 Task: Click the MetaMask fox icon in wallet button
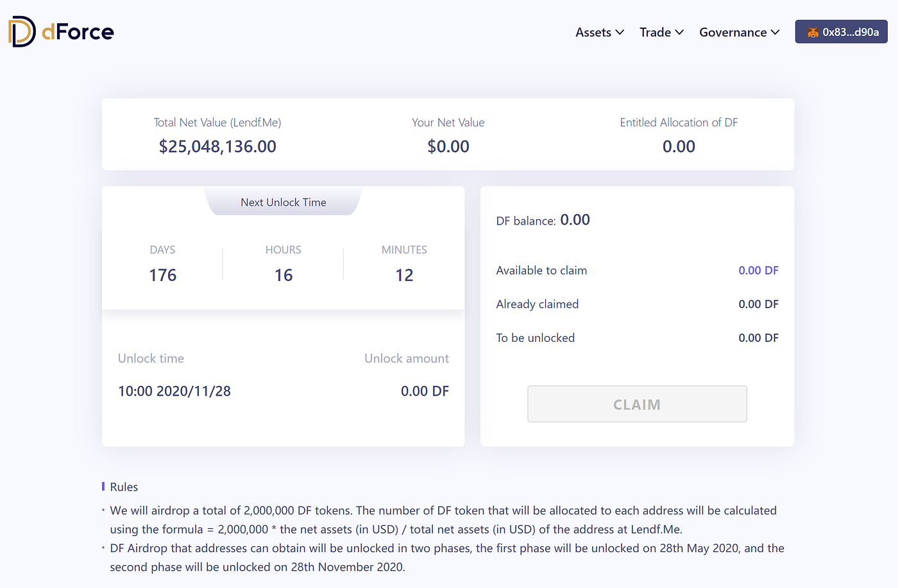point(813,32)
